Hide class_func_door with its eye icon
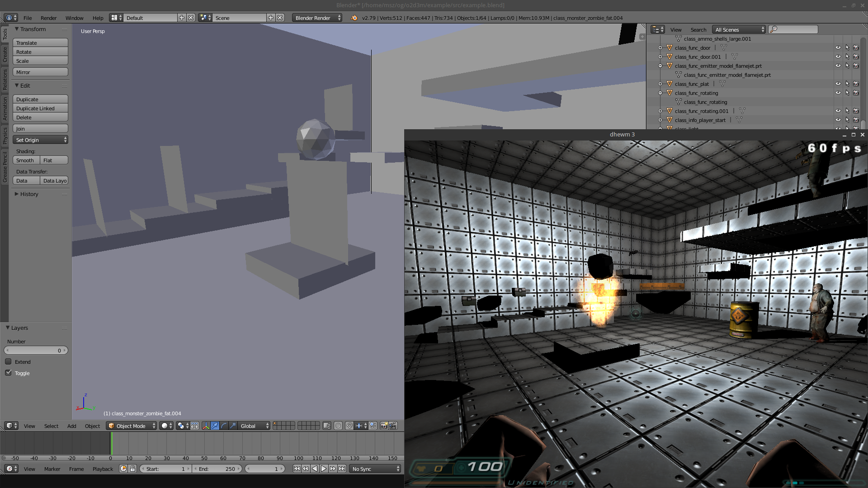Viewport: 868px width, 488px height. pos(838,47)
